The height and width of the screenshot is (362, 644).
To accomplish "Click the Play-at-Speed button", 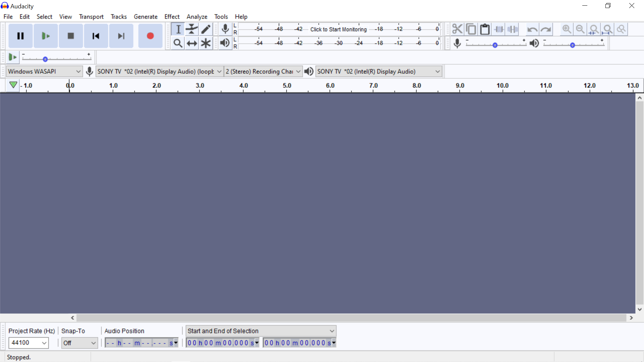I will tap(13, 57).
